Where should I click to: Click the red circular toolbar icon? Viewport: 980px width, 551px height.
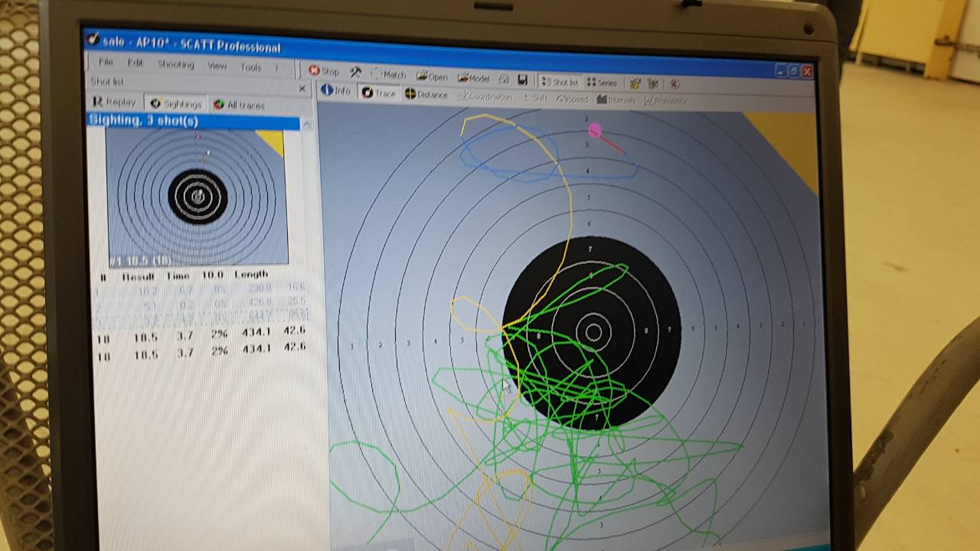click(x=675, y=85)
